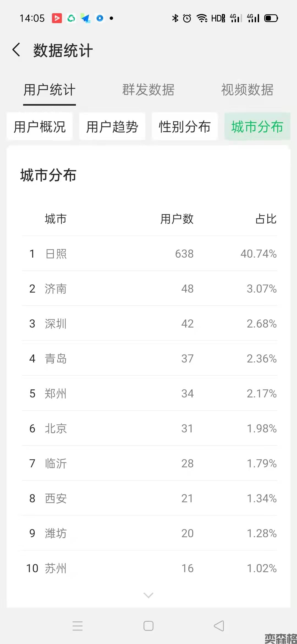The height and width of the screenshot is (644, 297).
Task: Tap the 用户数 column header
Action: [177, 219]
